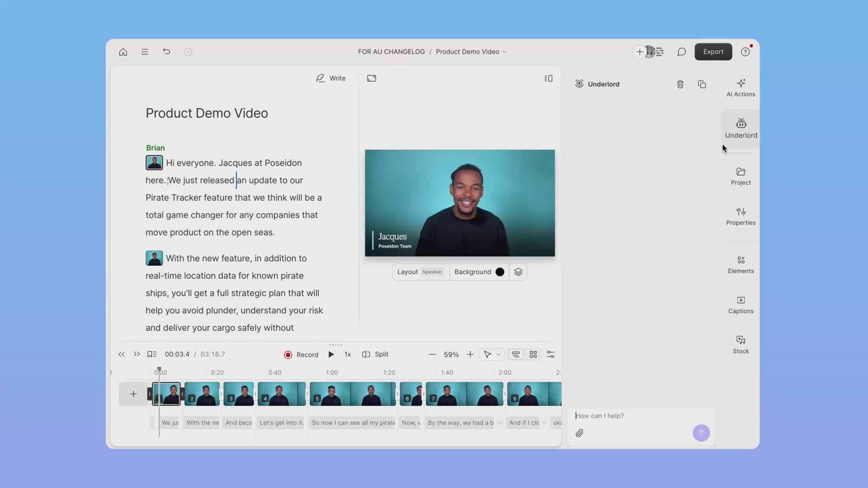Click the black Background color swatch

pyautogui.click(x=500, y=272)
